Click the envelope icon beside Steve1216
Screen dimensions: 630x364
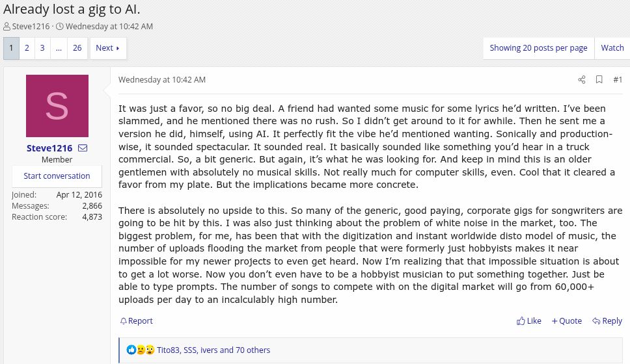coord(83,148)
